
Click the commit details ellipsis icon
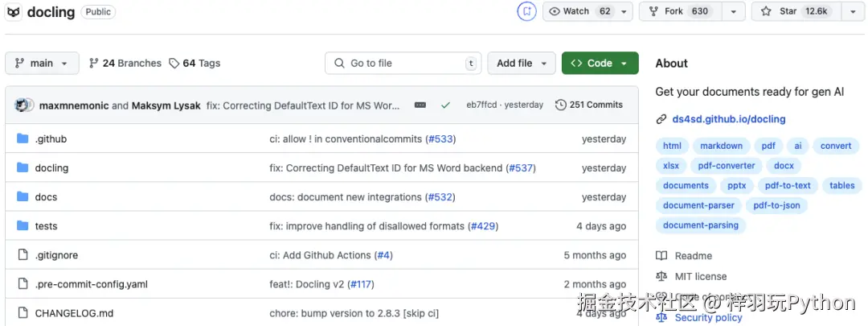(x=420, y=105)
